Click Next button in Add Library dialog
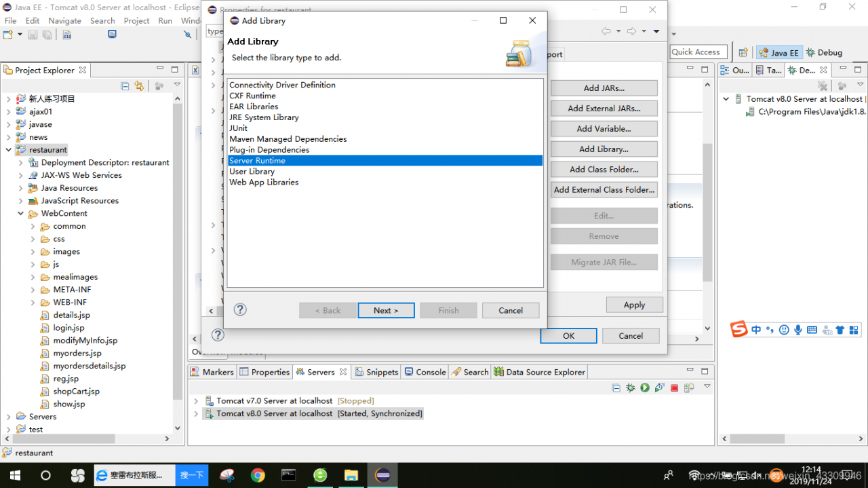Screen dimensions: 868x488 pos(386,310)
